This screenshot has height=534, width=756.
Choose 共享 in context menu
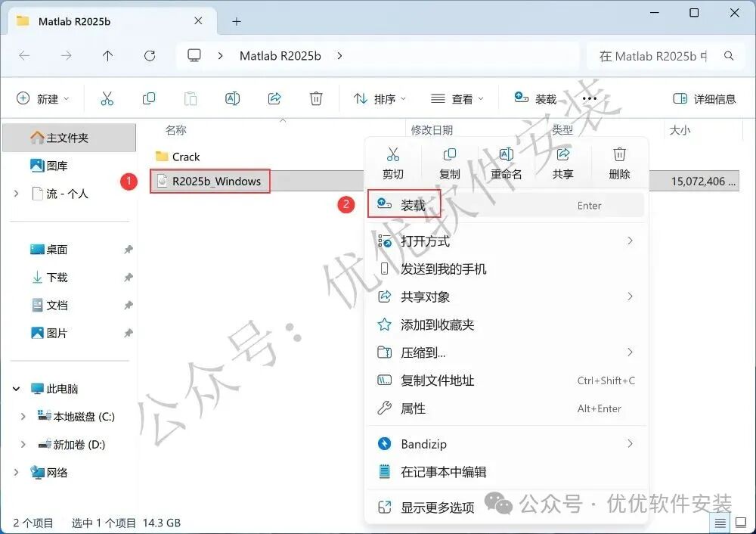pos(563,163)
